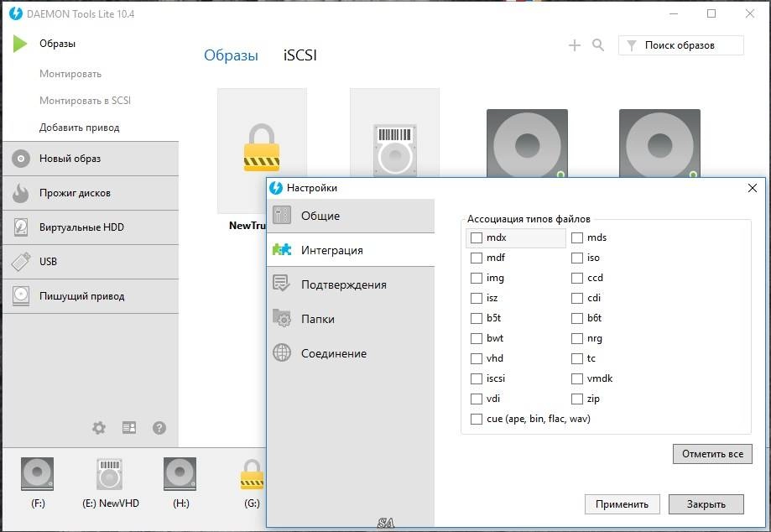Tick the vmdk checkbox
Viewport: 771px width, 532px height.
[x=576, y=379]
